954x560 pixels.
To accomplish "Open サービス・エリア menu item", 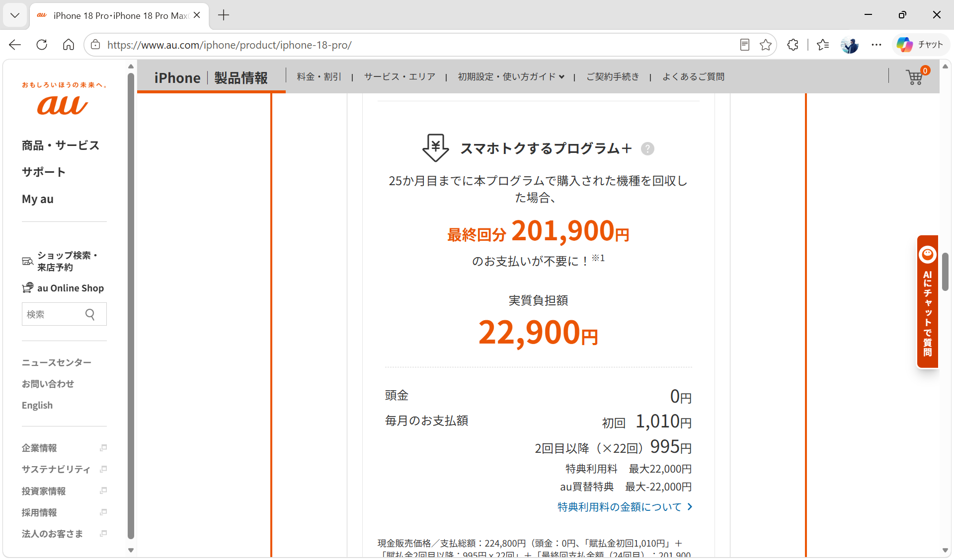I will tap(399, 76).
